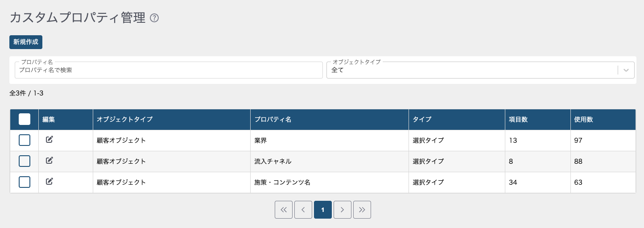Edit the 施策・コンテンツ名 property row
Image resolution: width=644 pixels, height=228 pixels.
(50, 181)
